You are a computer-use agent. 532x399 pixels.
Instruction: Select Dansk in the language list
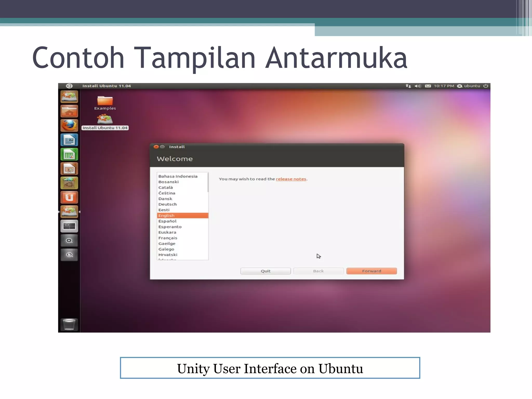pyautogui.click(x=182, y=199)
